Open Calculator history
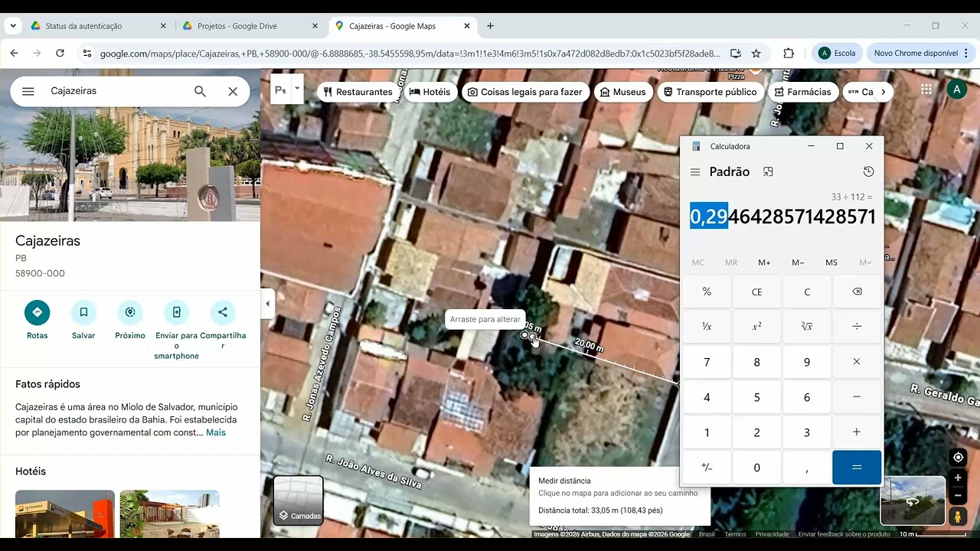Image resolution: width=980 pixels, height=551 pixels. coord(868,171)
